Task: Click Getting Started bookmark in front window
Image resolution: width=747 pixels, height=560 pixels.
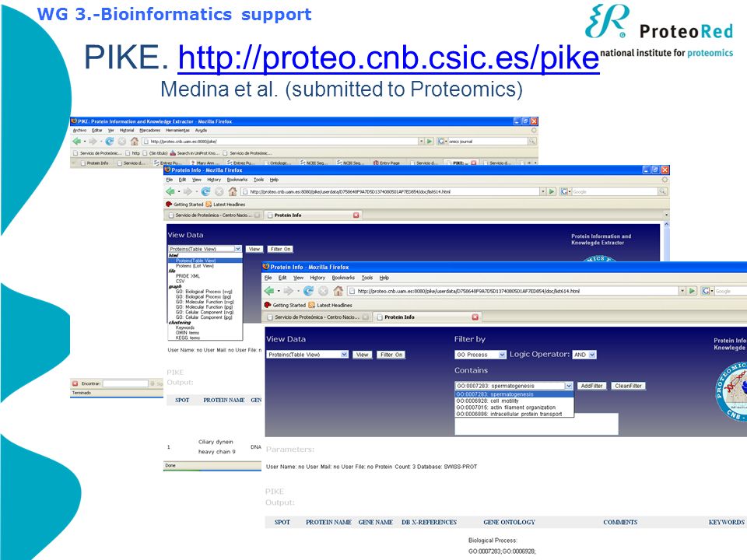Action: [285, 305]
